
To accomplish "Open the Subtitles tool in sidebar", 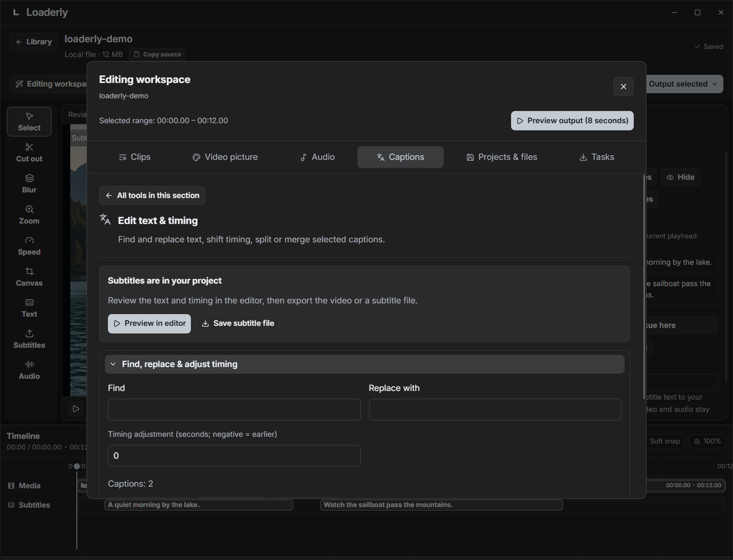I will click(x=29, y=339).
